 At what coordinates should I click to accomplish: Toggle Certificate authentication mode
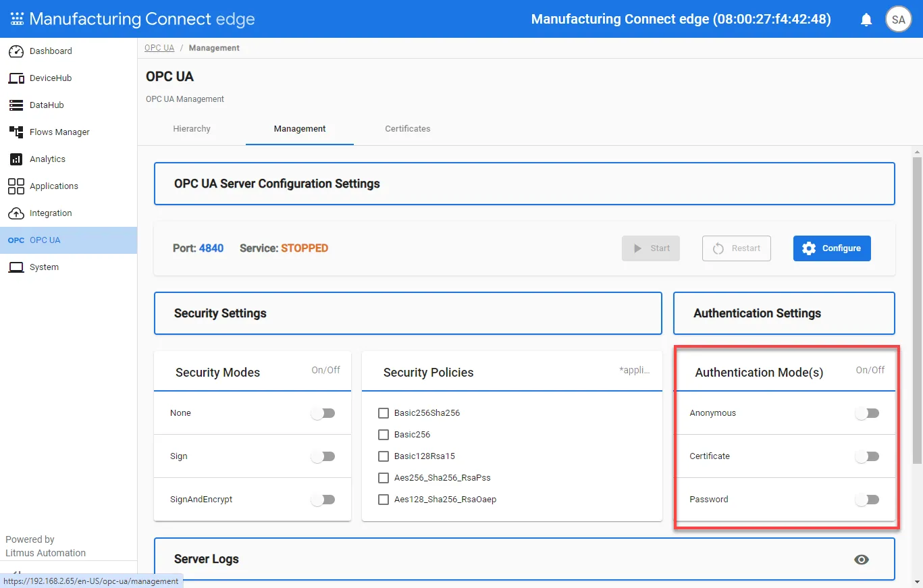click(x=867, y=456)
